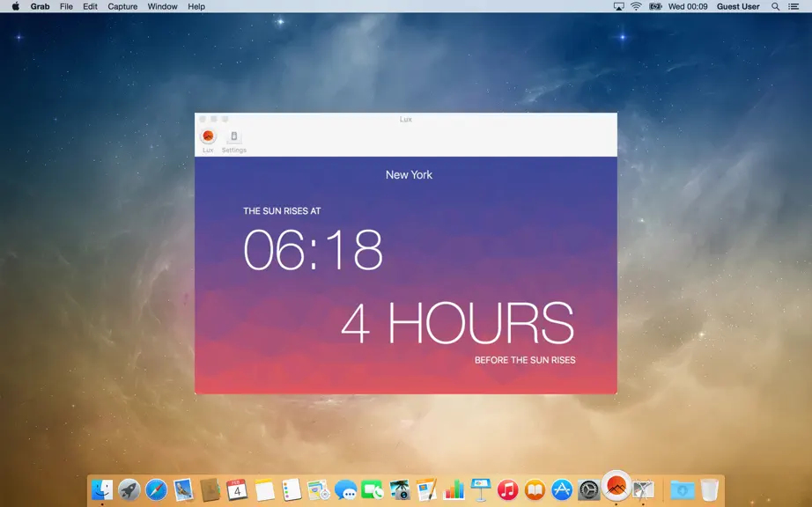Open System Preferences gear in dock
The height and width of the screenshot is (507, 812).
tap(589, 489)
